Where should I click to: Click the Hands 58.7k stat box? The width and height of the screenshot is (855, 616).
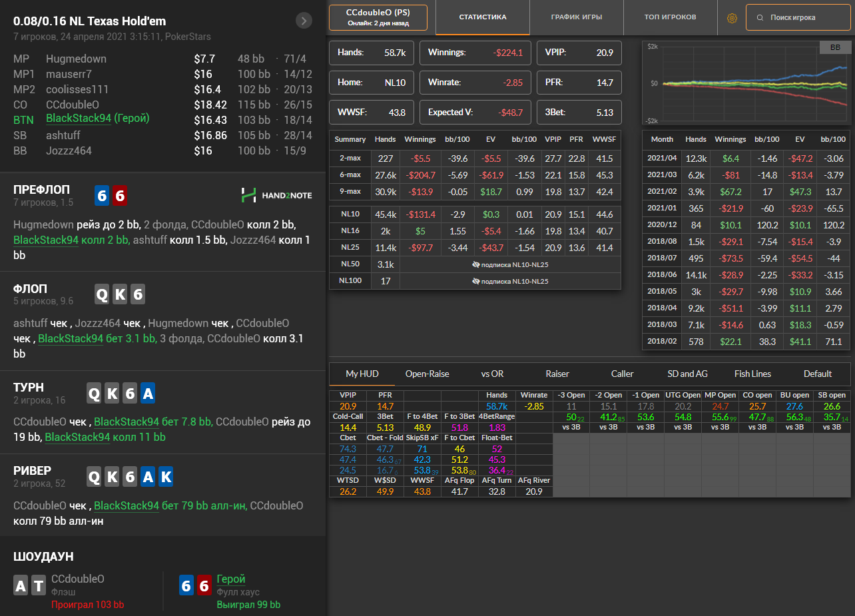click(x=372, y=52)
